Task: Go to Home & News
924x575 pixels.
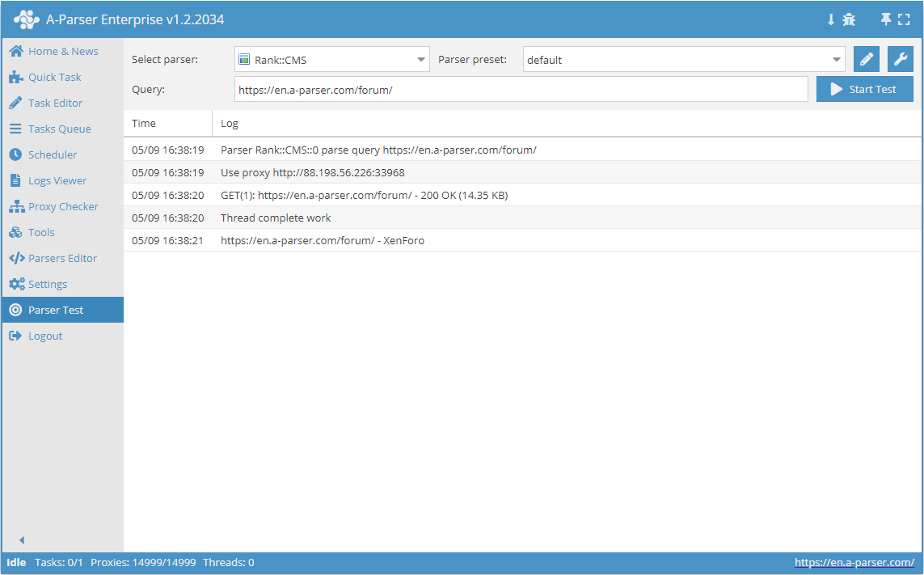Action: 62,51
